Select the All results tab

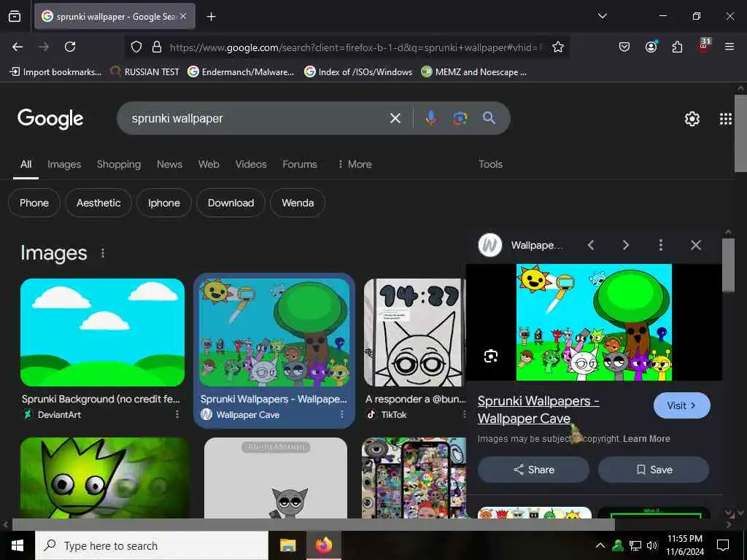tap(26, 164)
